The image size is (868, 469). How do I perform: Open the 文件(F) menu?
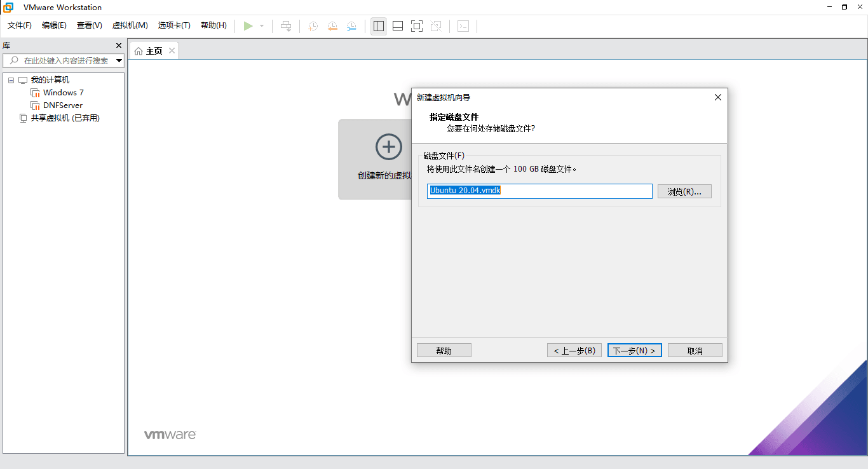(20, 25)
